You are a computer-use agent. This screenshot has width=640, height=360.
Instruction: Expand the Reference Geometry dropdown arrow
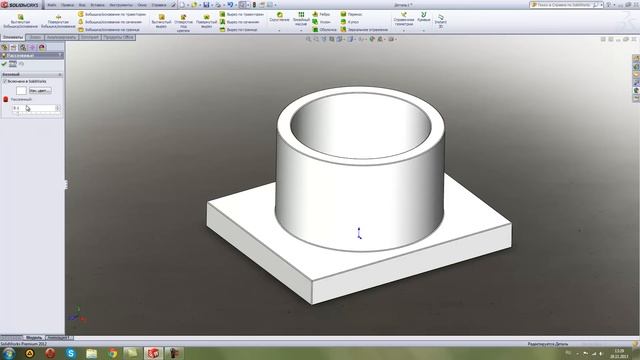[404, 30]
